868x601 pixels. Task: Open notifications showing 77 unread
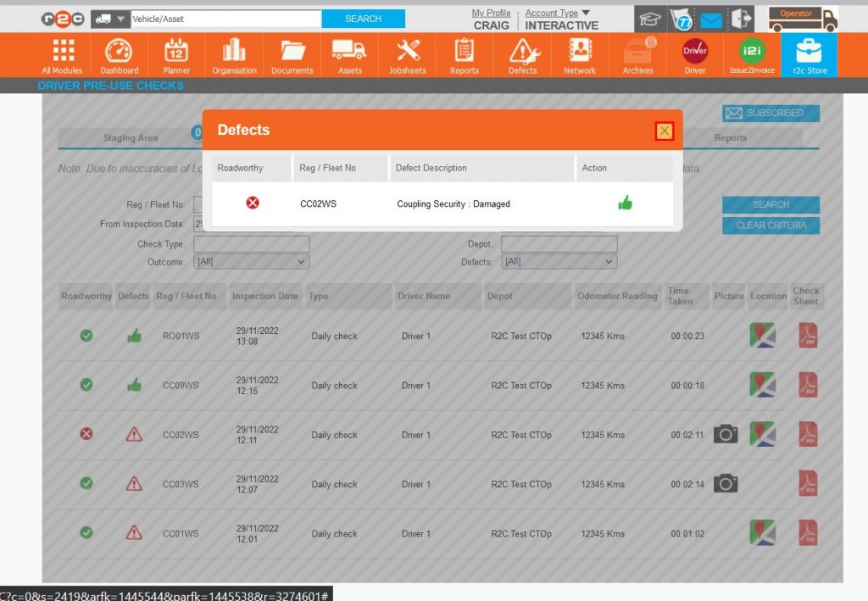(x=683, y=18)
